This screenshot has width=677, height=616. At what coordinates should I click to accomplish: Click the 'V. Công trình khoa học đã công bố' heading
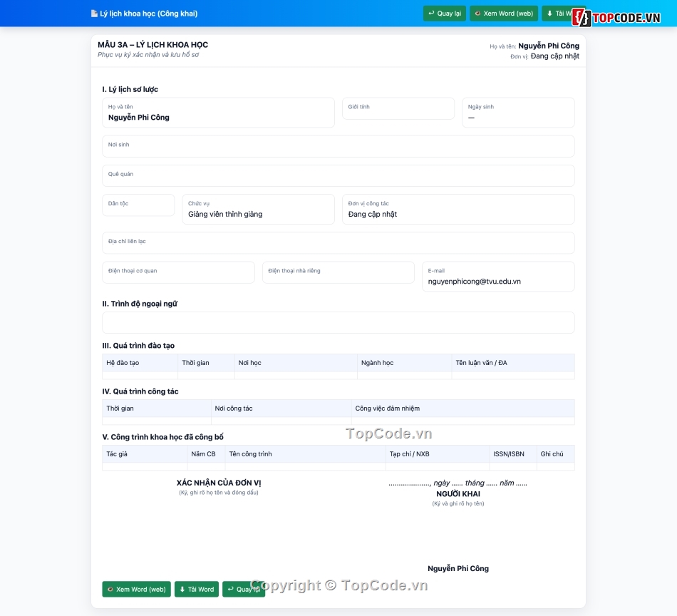tap(162, 437)
